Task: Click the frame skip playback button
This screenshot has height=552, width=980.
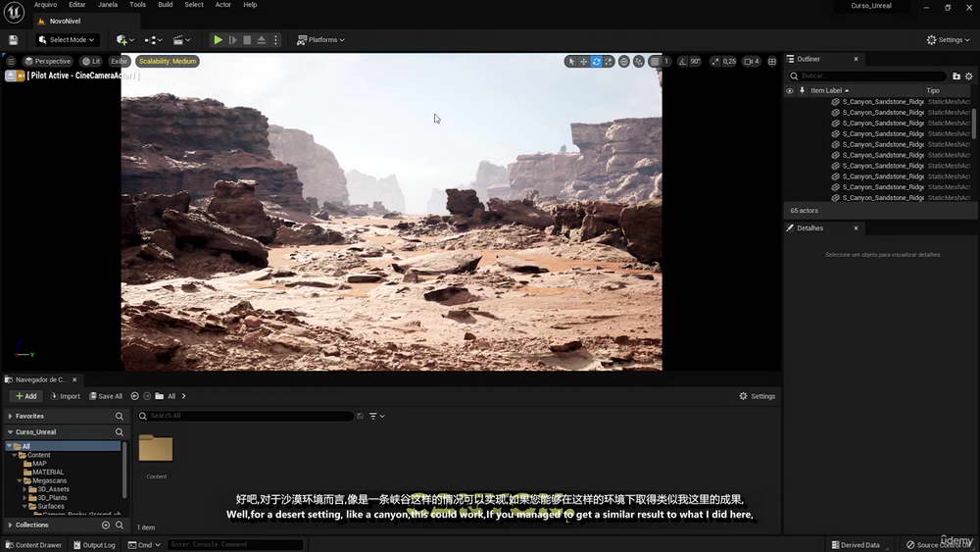Action: 233,40
